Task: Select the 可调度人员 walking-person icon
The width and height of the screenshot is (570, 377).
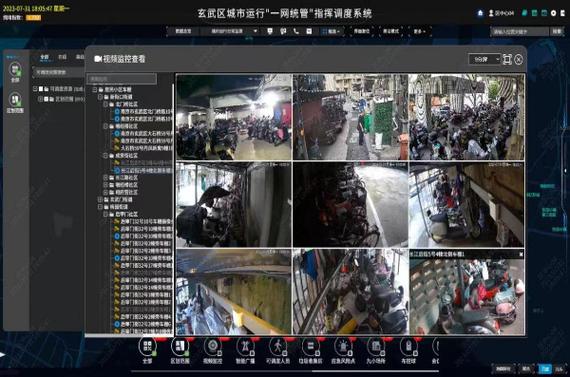Action: coord(278,346)
